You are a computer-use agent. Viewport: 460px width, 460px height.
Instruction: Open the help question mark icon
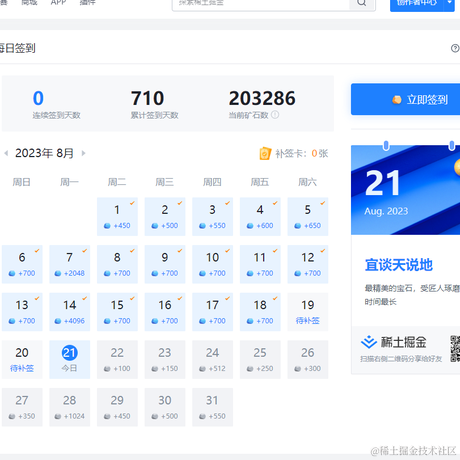[455, 48]
